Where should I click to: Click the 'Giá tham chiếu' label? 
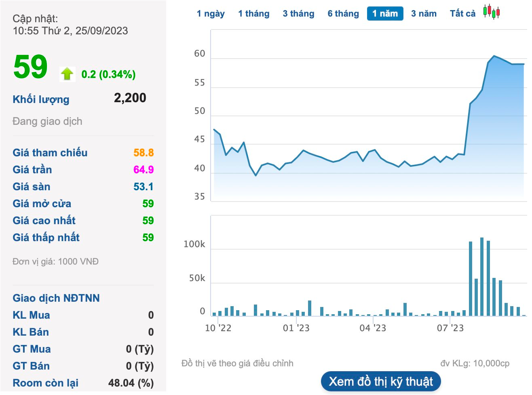[50, 153]
